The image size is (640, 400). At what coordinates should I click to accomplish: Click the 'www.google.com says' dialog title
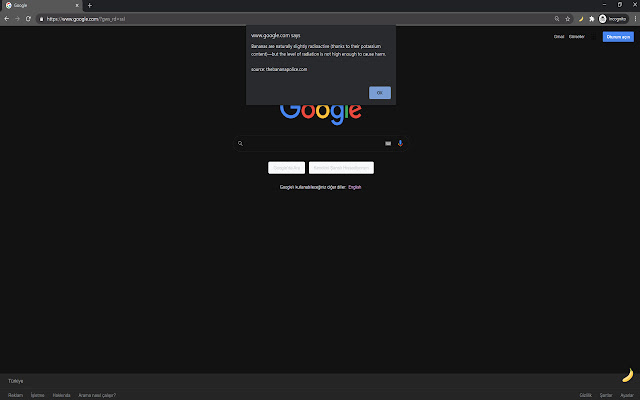tap(276, 36)
